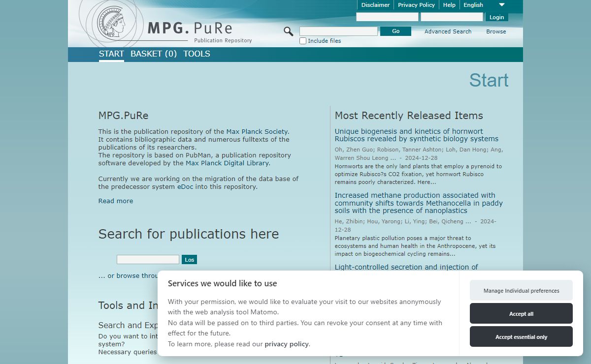The width and height of the screenshot is (591, 364).
Task: Follow the Max Planck Digital Library link
Action: tap(228, 163)
